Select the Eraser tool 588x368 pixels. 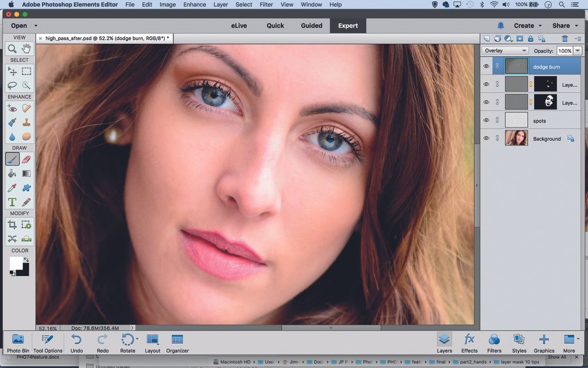(26, 159)
